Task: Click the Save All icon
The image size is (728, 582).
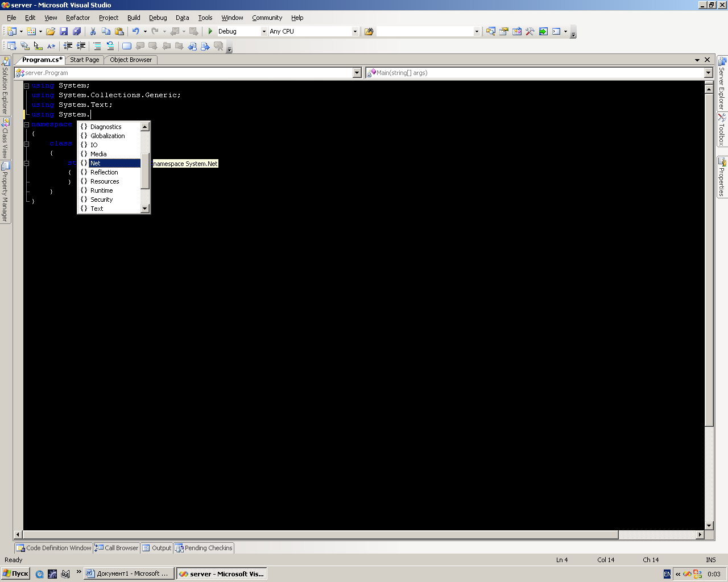Action: tap(77, 31)
